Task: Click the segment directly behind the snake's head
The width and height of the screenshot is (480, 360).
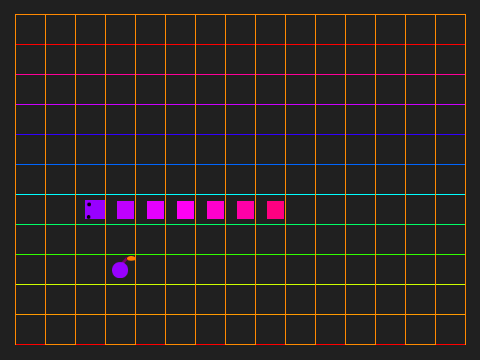Action: [125, 210]
